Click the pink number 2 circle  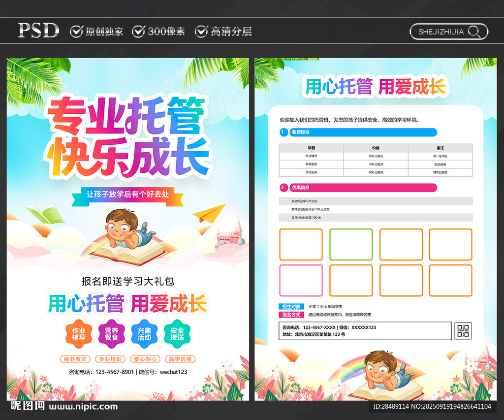tap(283, 188)
